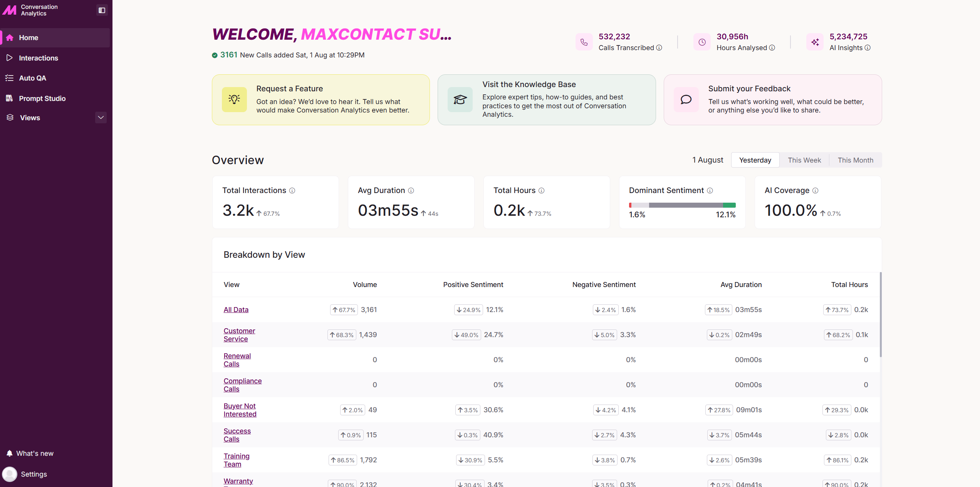Go to the Home page
The height and width of the screenshot is (487, 980).
[x=55, y=38]
